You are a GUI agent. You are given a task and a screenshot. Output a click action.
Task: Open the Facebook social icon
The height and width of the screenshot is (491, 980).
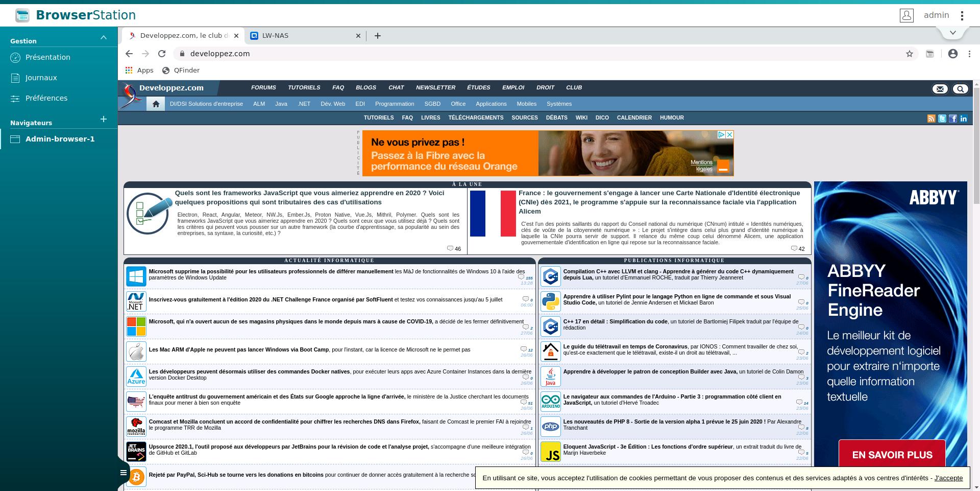952,119
